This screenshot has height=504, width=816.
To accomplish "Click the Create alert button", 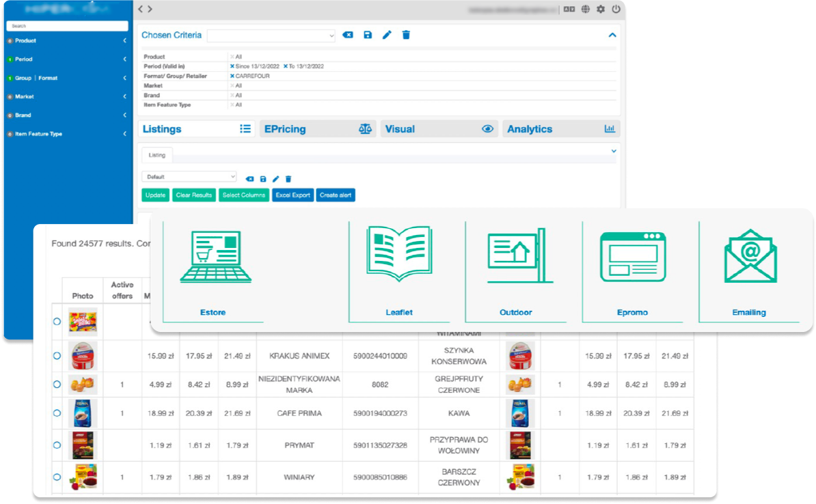I will (336, 195).
